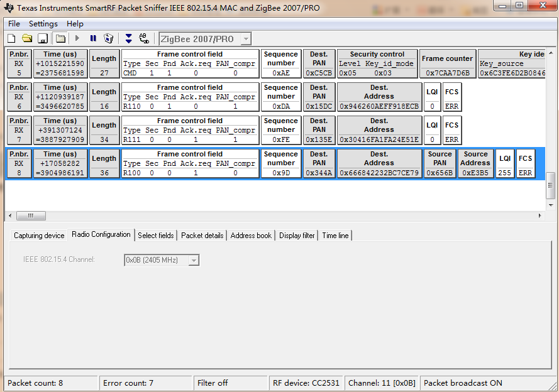This screenshot has height=392, width=559.
Task: Switch to the Radio Configuration tab
Action: pos(101,234)
